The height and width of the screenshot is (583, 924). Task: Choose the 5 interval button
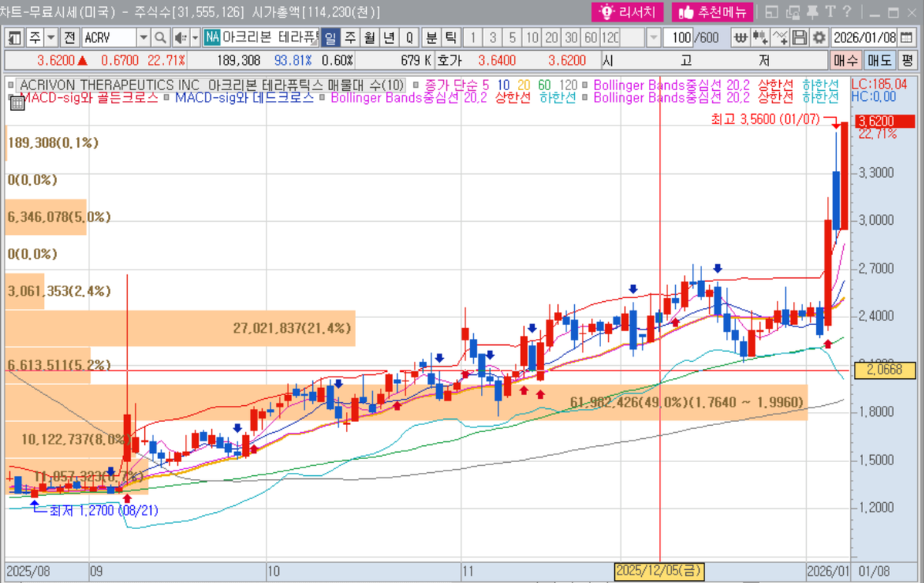512,39
